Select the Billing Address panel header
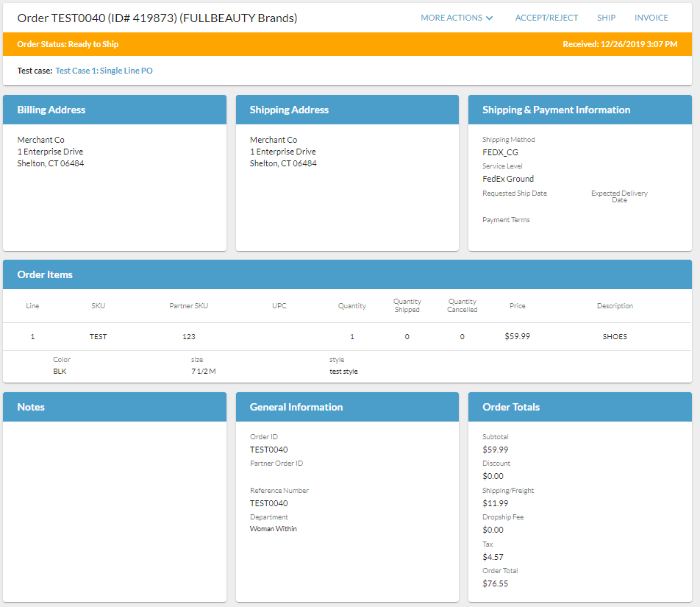This screenshot has width=700, height=607. coord(51,110)
